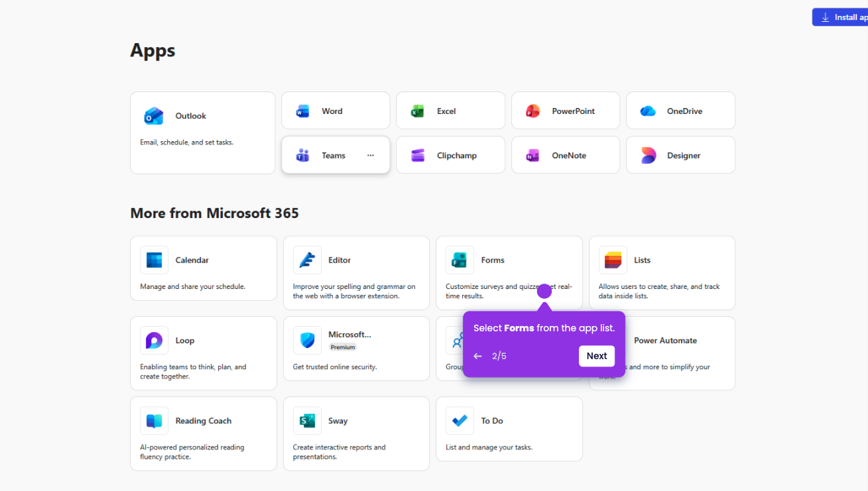Image resolution: width=868 pixels, height=491 pixels.
Task: Open the Microsoft Defender shield icon
Action: (x=307, y=341)
